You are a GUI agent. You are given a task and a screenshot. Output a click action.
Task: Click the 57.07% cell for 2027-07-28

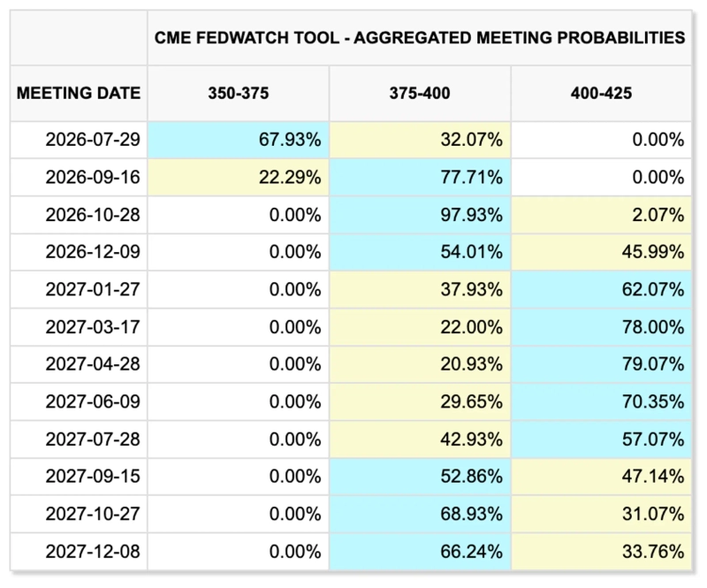601,439
